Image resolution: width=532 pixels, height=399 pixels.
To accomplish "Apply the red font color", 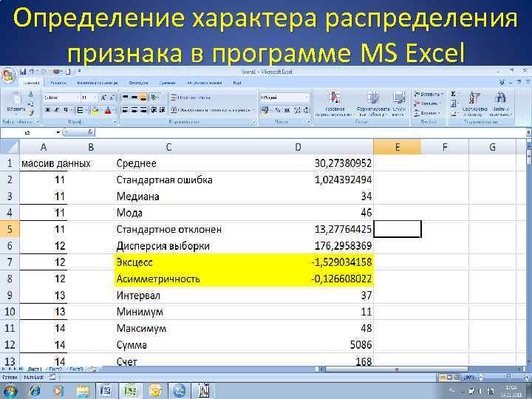I will pos(108,110).
